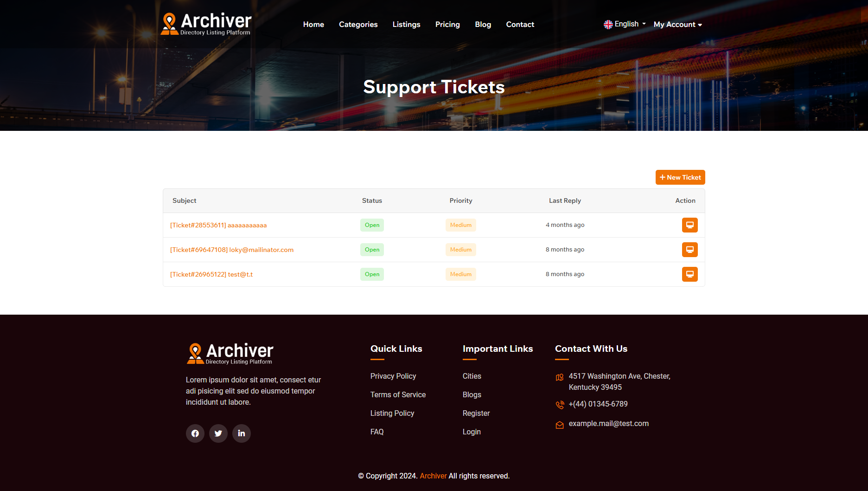Expand the My Account menu
This screenshot has width=868, height=491.
(x=677, y=24)
